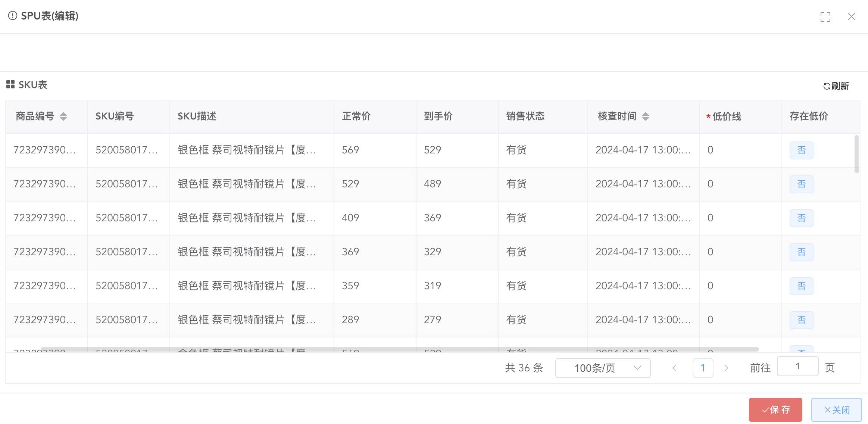Image resolution: width=868 pixels, height=424 pixels.
Task: Click the vertical table scrollbar thumb
Action: pyautogui.click(x=856, y=154)
